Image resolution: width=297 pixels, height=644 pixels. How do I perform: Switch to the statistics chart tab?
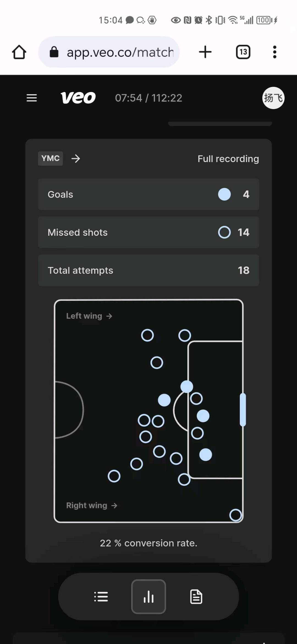tap(148, 596)
